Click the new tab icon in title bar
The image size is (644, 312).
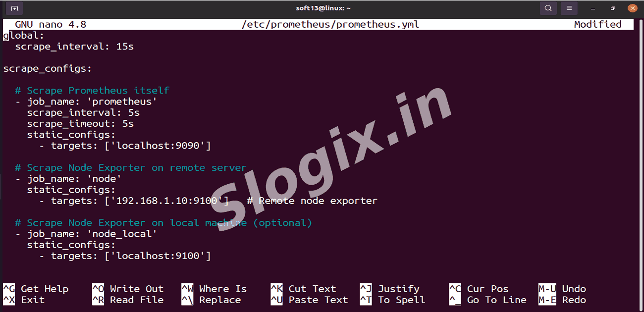(14, 8)
